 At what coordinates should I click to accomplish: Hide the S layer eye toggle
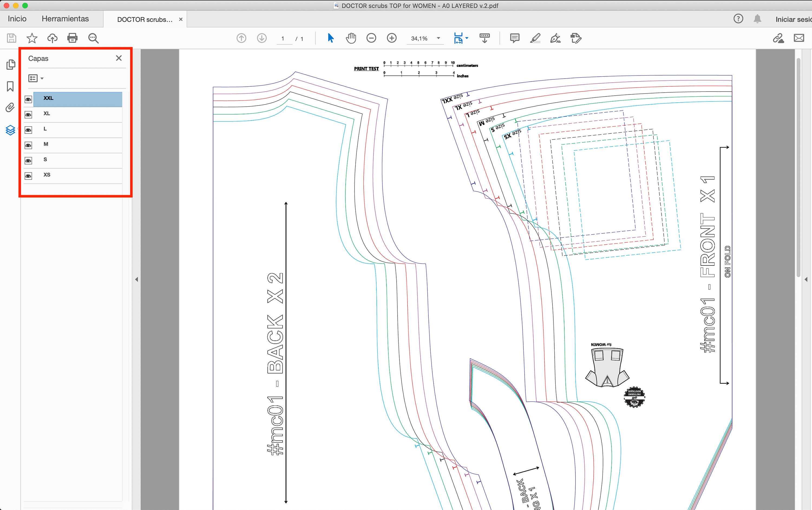tap(28, 161)
